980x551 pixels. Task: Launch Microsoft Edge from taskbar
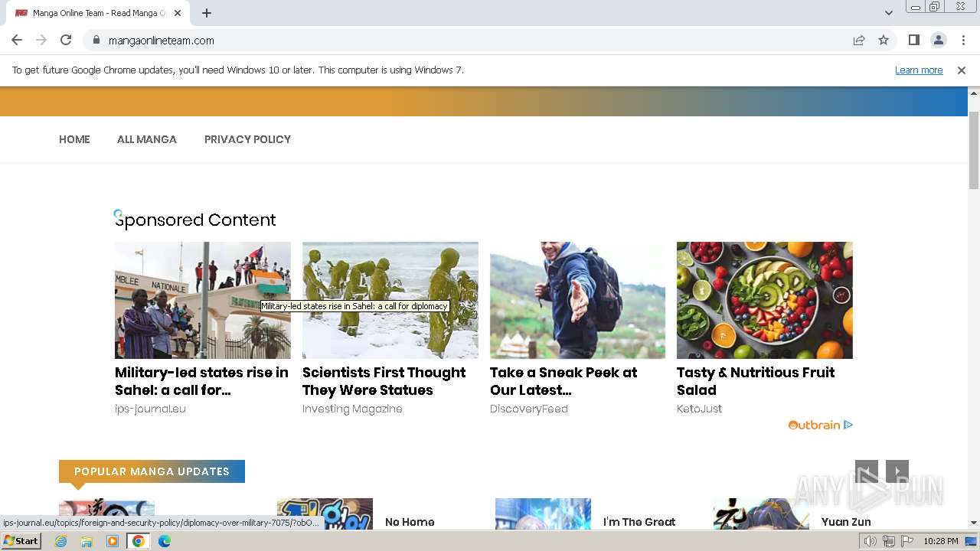[x=165, y=541]
